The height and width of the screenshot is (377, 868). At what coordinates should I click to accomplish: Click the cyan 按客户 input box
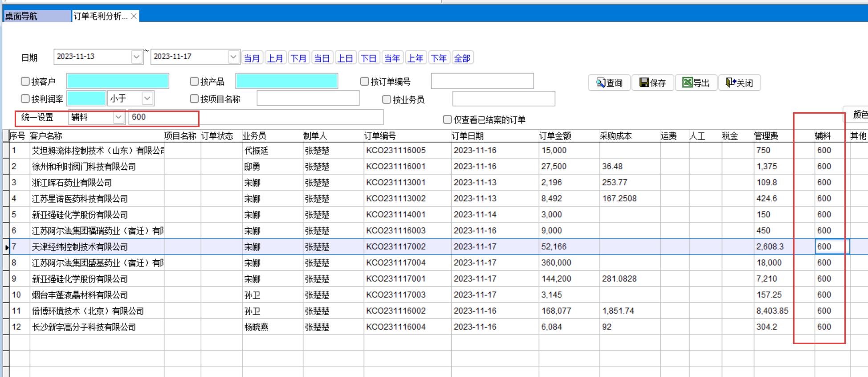coord(118,82)
